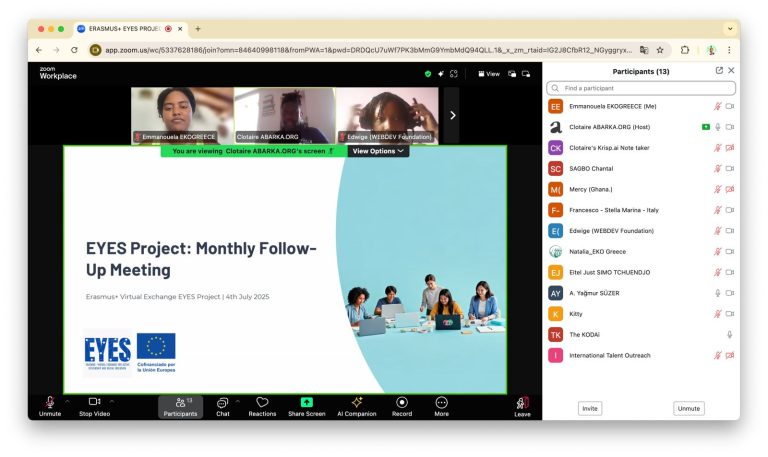Click the Unmute button in participants panel
768x457 pixels.
coord(689,409)
